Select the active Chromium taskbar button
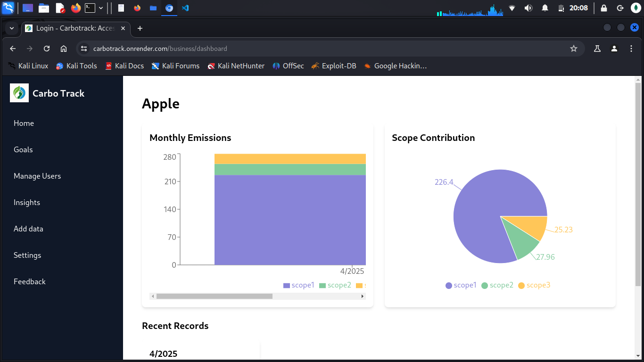Image resolution: width=644 pixels, height=362 pixels. [x=169, y=8]
